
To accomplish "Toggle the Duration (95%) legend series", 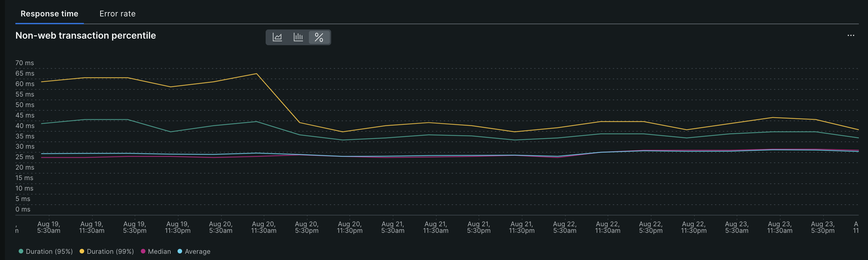I will point(49,251).
